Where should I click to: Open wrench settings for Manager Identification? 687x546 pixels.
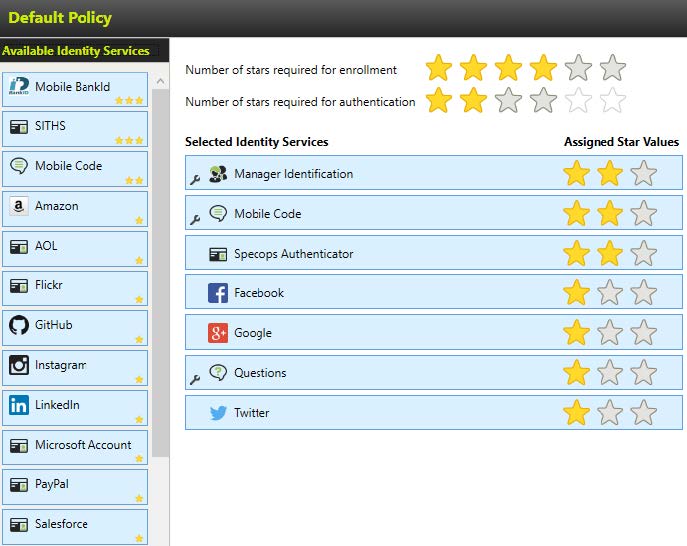[195, 179]
